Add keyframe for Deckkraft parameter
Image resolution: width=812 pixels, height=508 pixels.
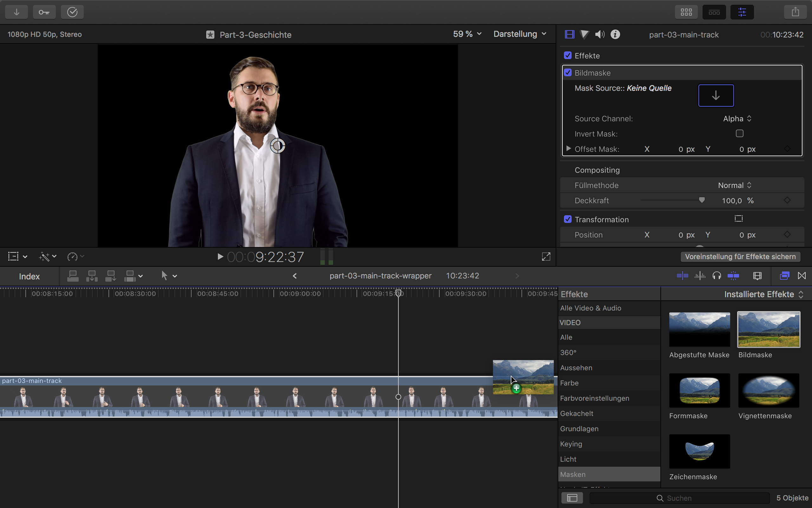pyautogui.click(x=787, y=201)
